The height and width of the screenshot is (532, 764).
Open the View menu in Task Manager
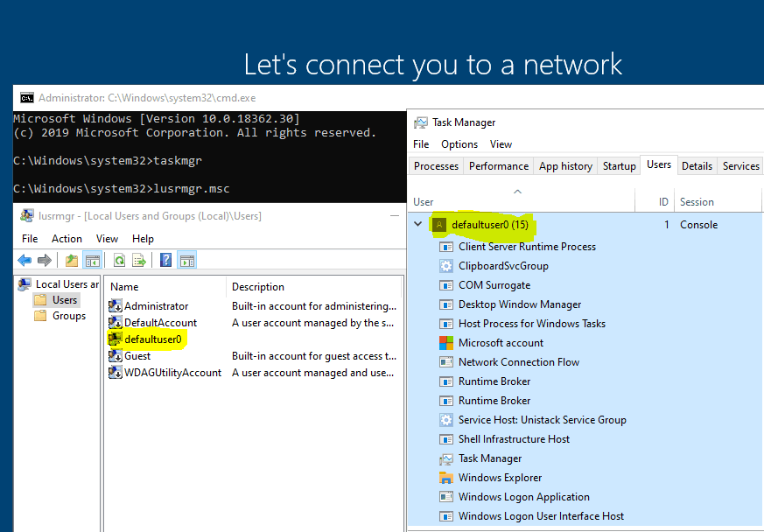coord(501,144)
